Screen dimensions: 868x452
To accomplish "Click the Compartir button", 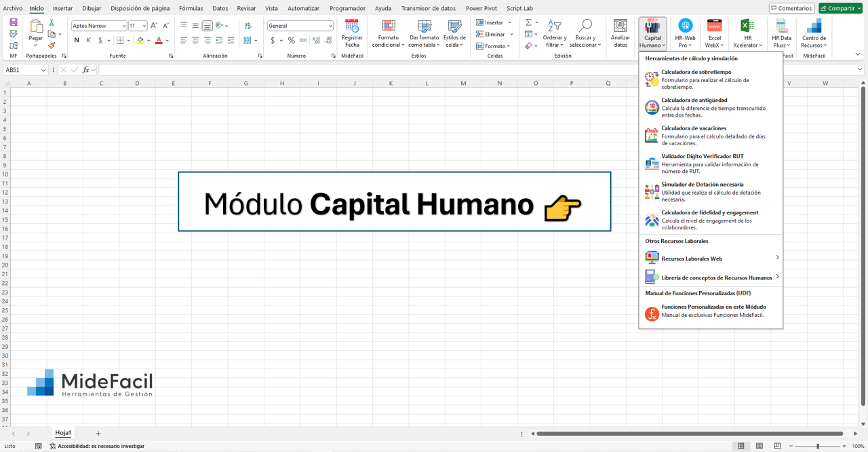I will 839,8.
